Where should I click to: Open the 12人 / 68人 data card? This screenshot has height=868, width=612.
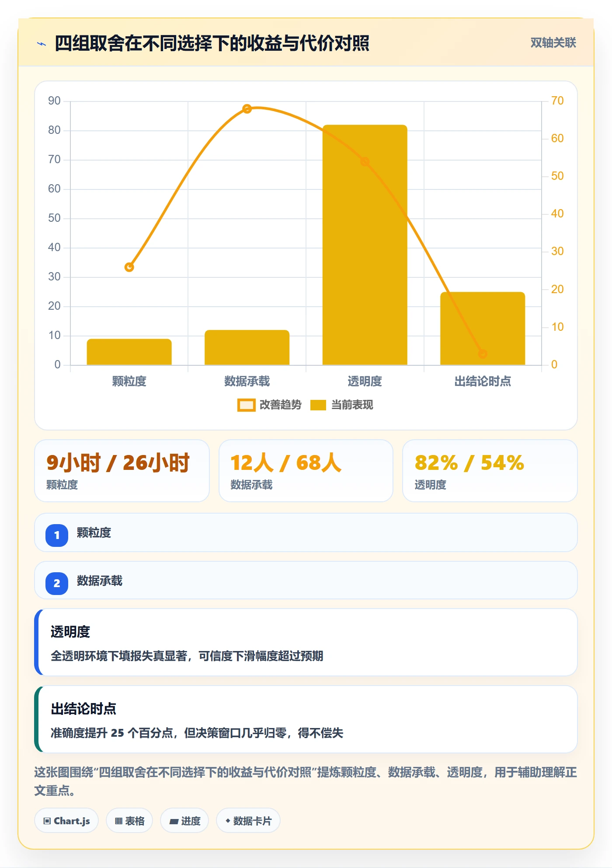click(x=306, y=471)
